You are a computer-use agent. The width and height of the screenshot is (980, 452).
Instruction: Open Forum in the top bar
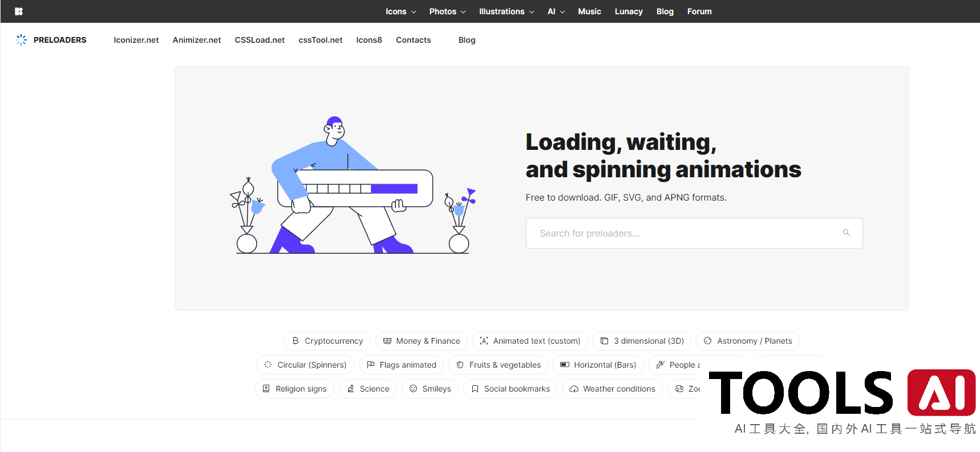click(x=699, y=11)
